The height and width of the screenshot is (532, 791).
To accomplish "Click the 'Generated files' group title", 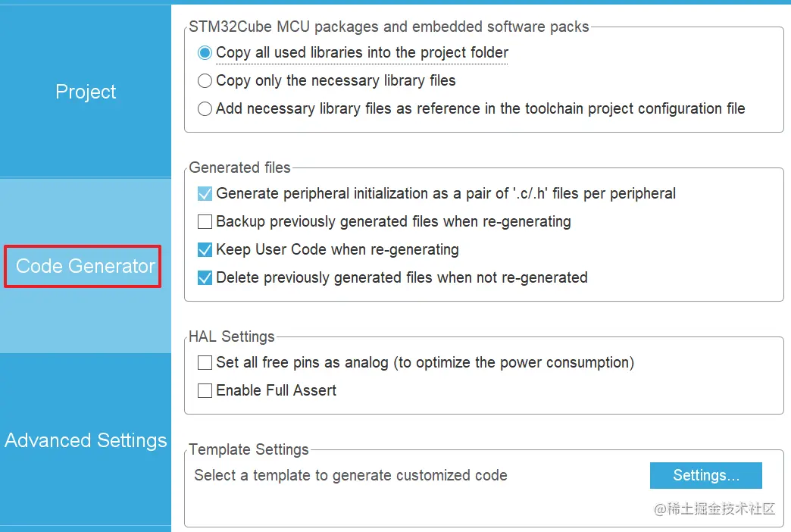I will point(240,167).
